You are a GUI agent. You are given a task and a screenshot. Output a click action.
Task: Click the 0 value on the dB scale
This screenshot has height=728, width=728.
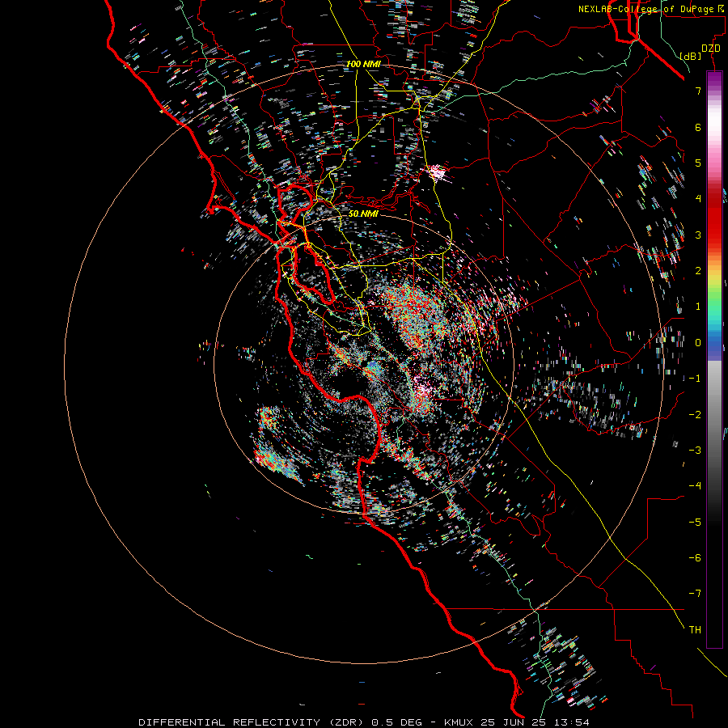coord(698,343)
